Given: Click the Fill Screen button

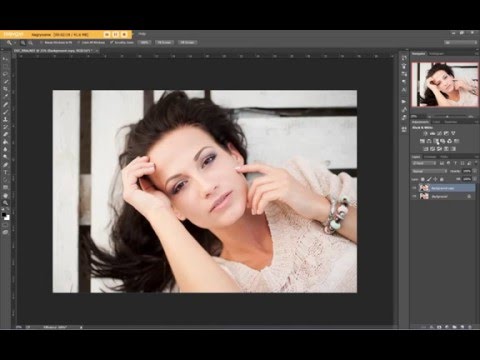Looking at the screenshot, I should pyautogui.click(x=187, y=43).
